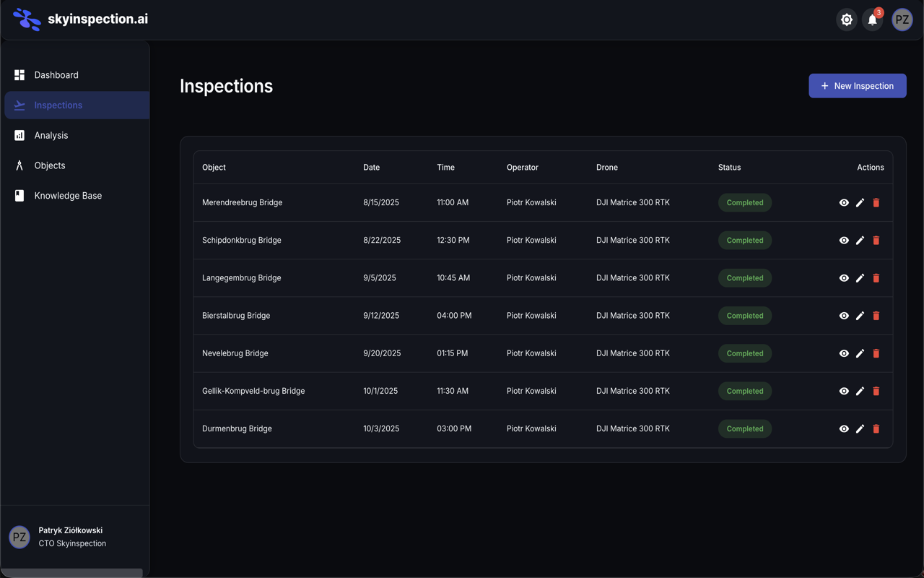Toggle the light/dark theme icon
Screen dimensions: 924x578
click(x=847, y=20)
